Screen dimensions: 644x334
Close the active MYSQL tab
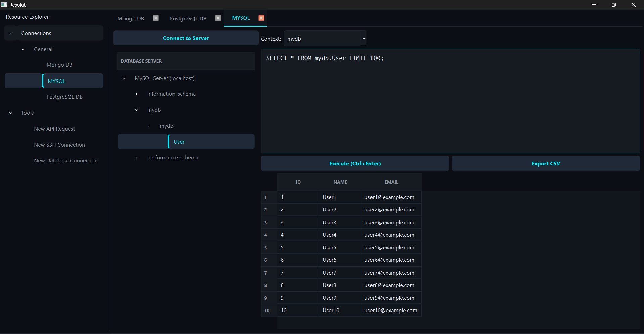click(x=261, y=18)
